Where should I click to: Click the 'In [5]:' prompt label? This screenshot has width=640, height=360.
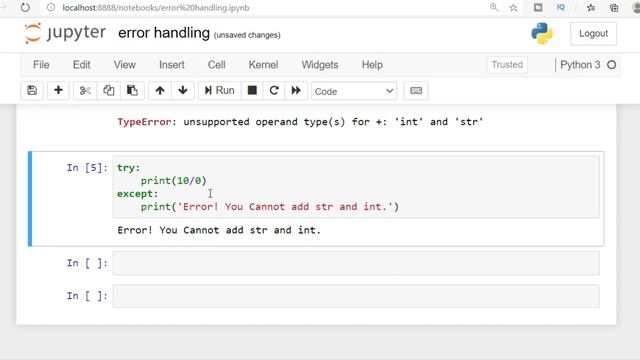coord(87,168)
